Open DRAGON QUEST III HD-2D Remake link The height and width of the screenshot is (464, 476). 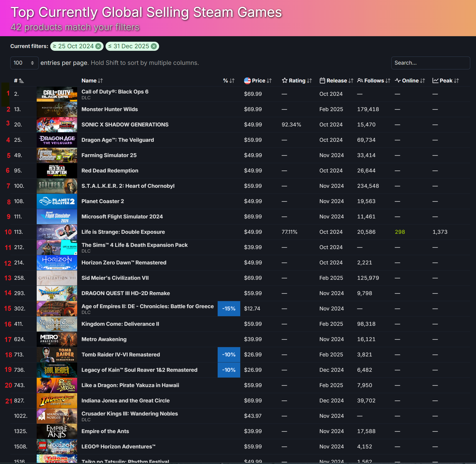(x=126, y=293)
